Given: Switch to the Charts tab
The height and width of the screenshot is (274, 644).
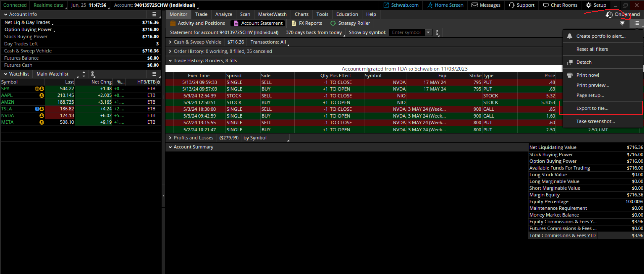Looking at the screenshot, I should (301, 14).
